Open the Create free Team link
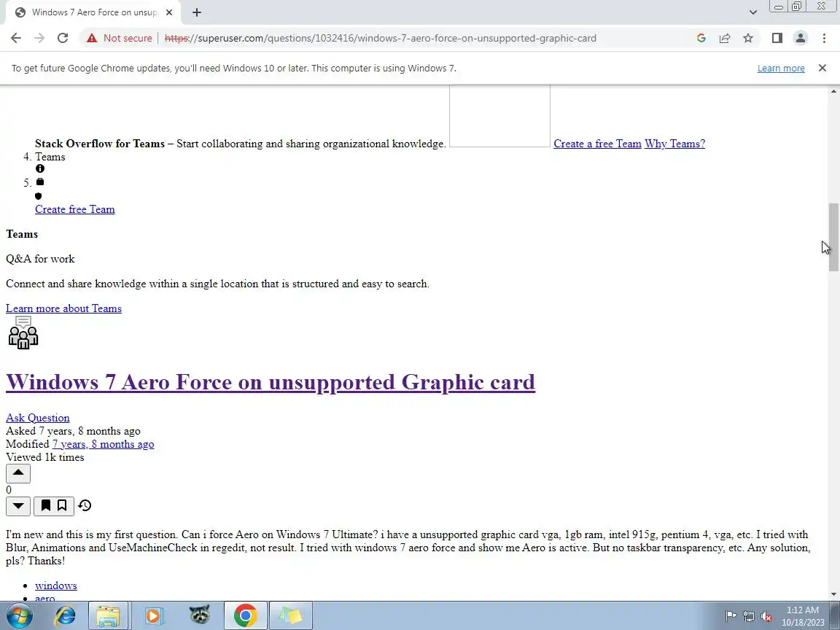The image size is (840, 630). pos(75,209)
